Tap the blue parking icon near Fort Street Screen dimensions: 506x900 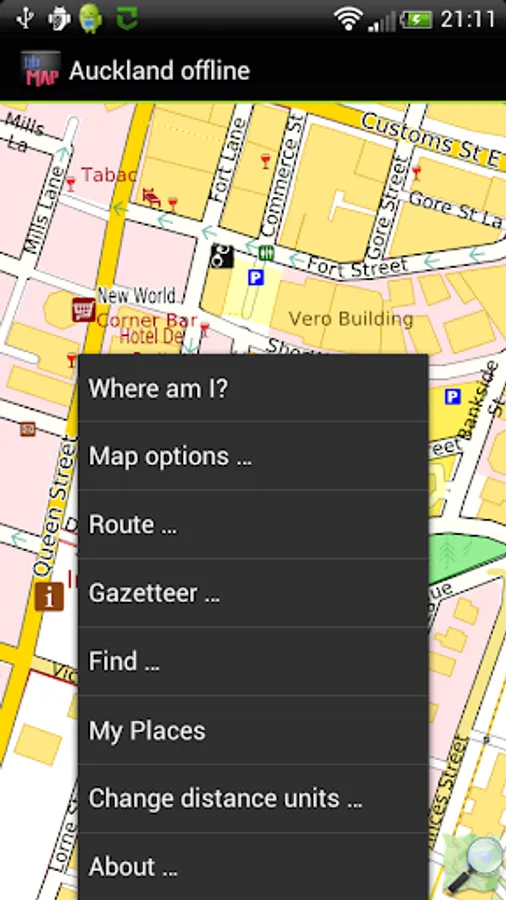point(255,278)
